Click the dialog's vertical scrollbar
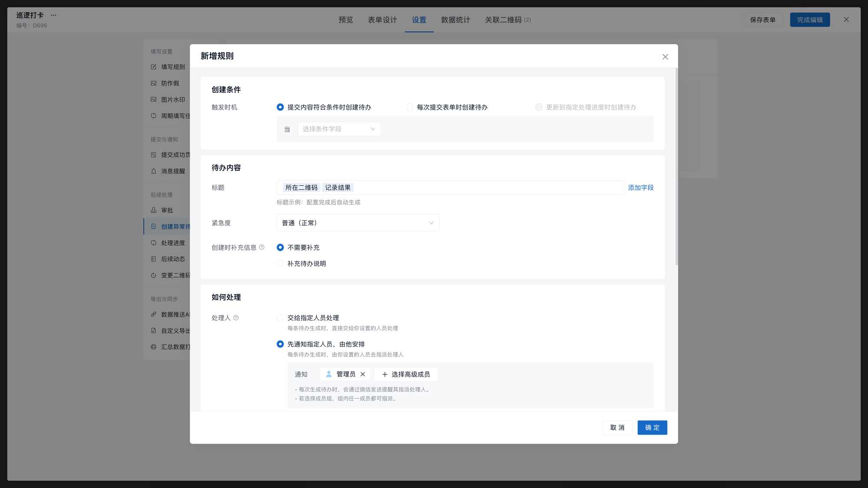Screen dimensions: 868x488 pos(676,167)
